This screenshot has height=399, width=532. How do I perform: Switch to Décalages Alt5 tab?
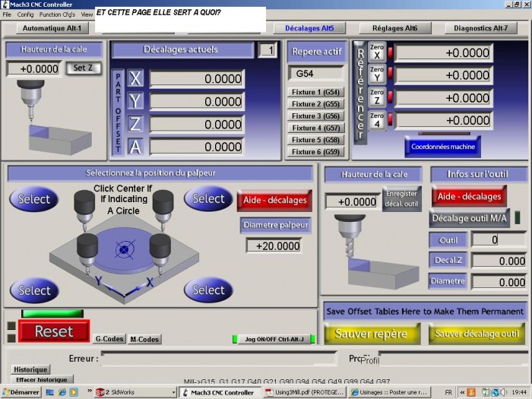click(309, 28)
